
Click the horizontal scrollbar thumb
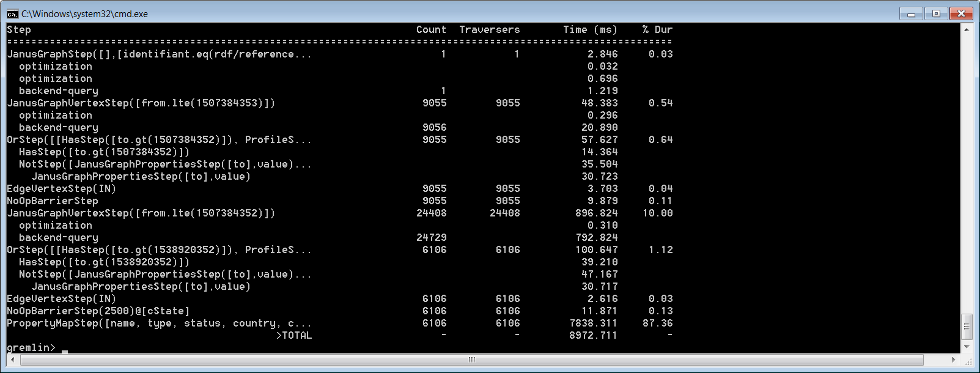pos(472,360)
